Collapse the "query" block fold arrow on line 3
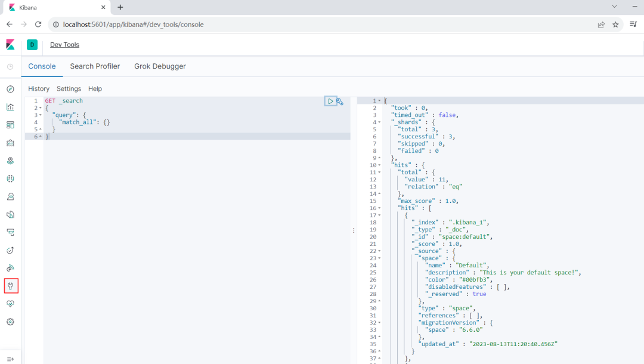The image size is (644, 364). 41,115
